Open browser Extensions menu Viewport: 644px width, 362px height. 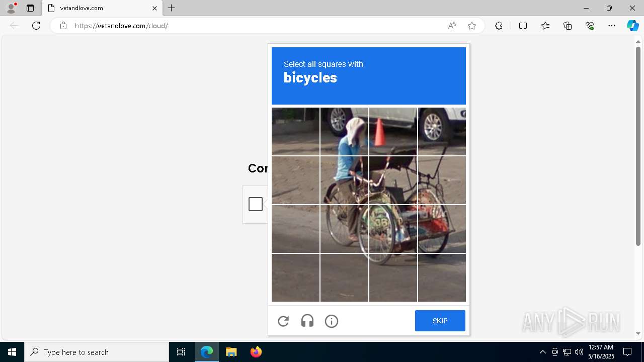(x=499, y=26)
